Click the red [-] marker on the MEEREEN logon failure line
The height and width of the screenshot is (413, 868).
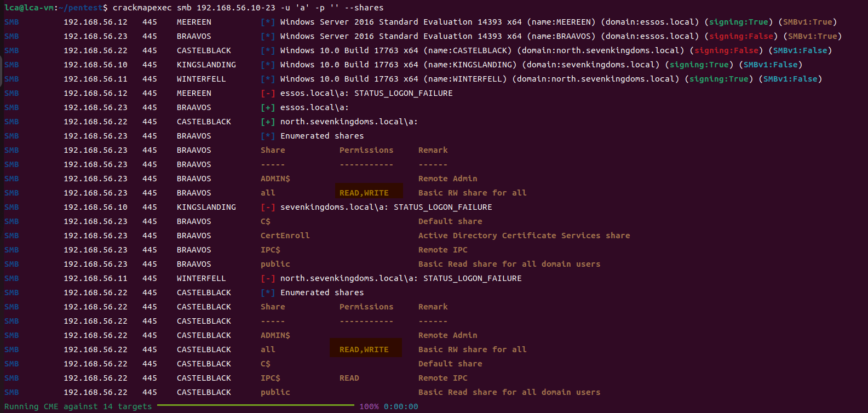coord(268,93)
